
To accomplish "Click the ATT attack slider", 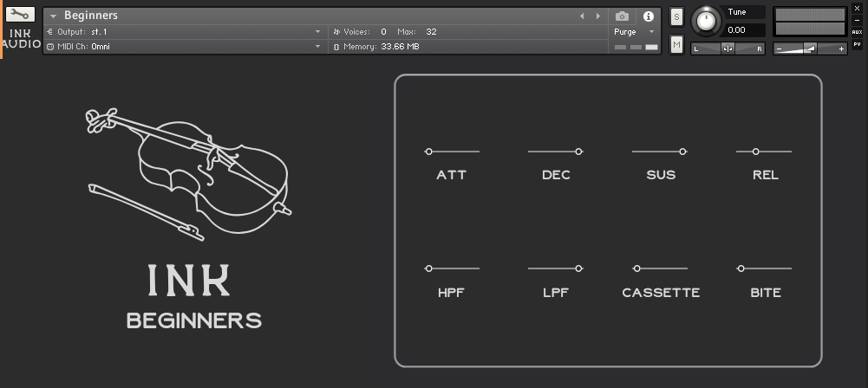I will [452, 152].
